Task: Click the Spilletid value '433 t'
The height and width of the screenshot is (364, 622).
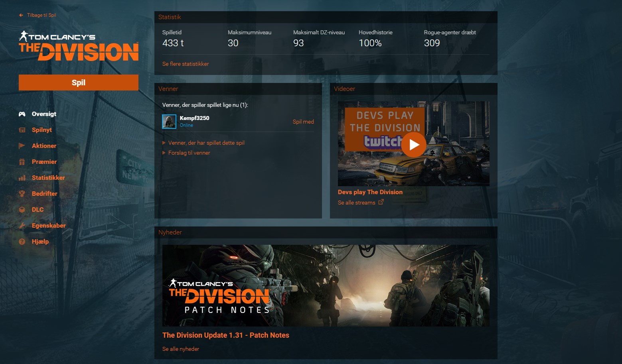Action: pyautogui.click(x=173, y=43)
